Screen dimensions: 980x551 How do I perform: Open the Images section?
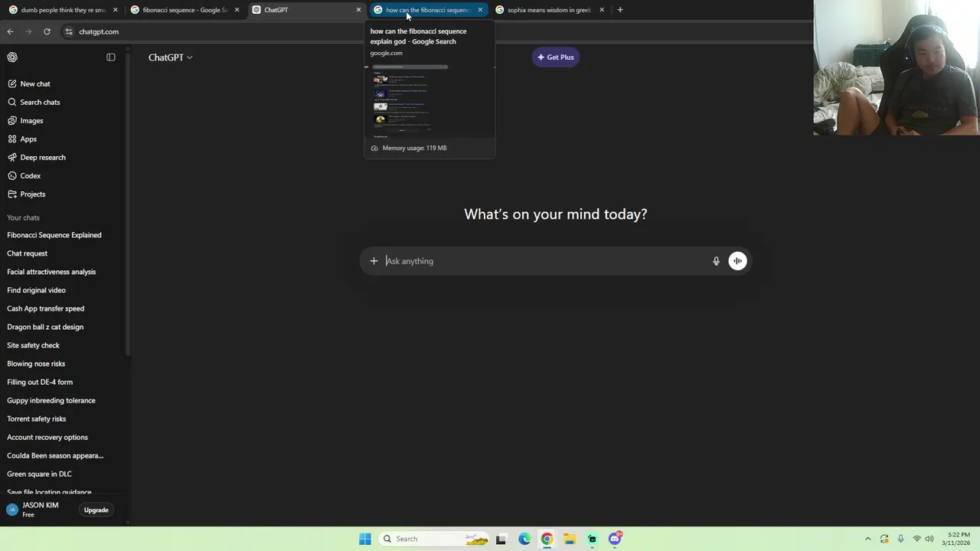click(31, 120)
